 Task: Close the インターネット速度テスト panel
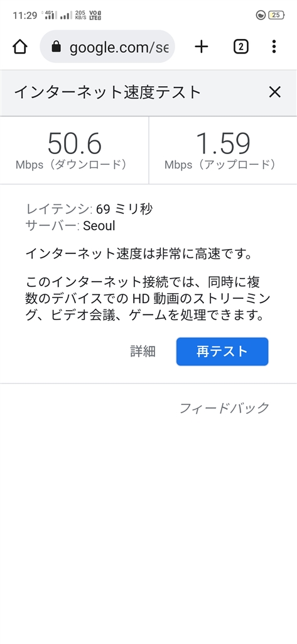point(274,92)
